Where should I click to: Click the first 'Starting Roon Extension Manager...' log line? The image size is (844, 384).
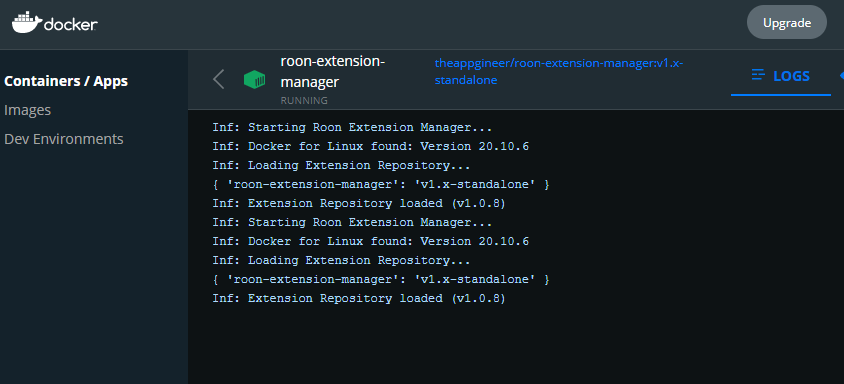click(352, 128)
